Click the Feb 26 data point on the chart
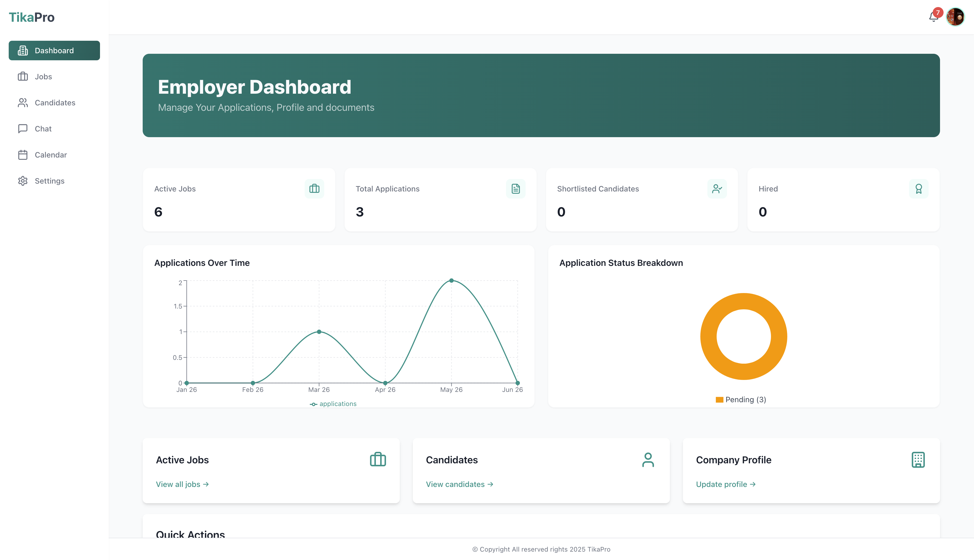This screenshot has height=560, width=974. tap(253, 383)
